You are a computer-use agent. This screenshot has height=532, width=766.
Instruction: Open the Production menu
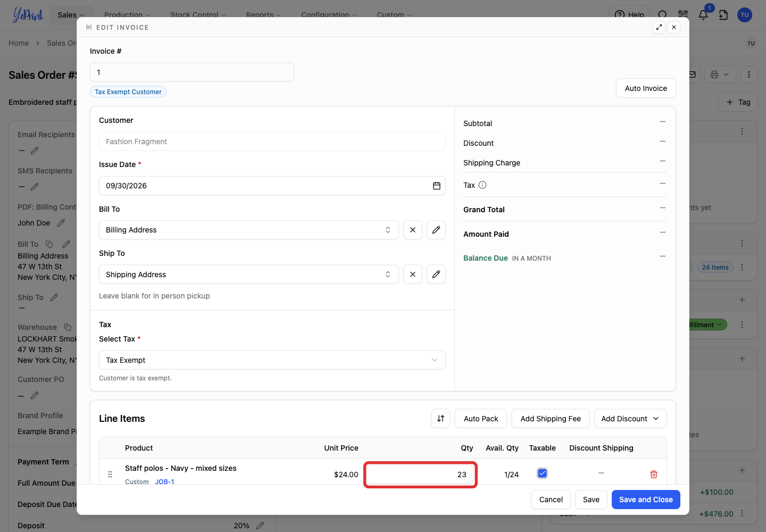[127, 15]
